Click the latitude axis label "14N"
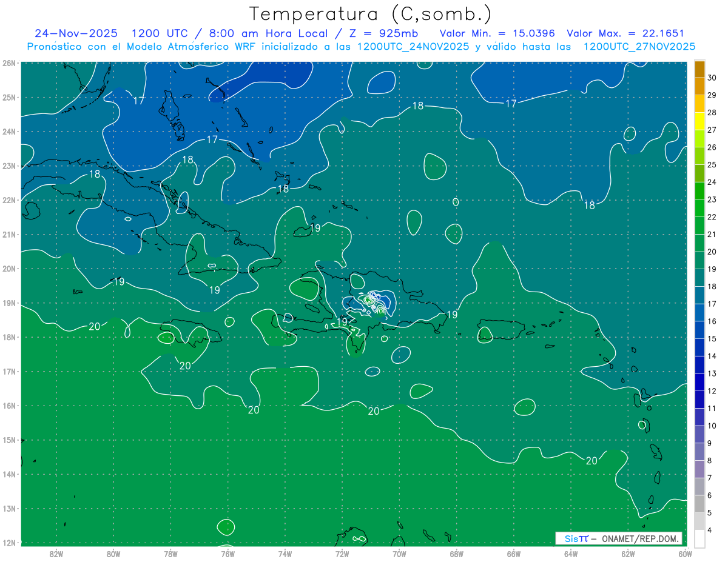The width and height of the screenshot is (728, 562). tap(9, 474)
